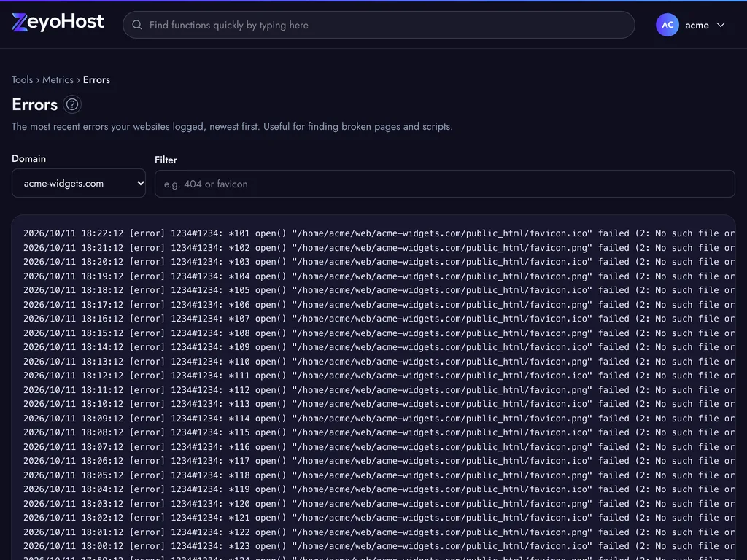
Task: Click the AC account avatar
Action: point(667,25)
